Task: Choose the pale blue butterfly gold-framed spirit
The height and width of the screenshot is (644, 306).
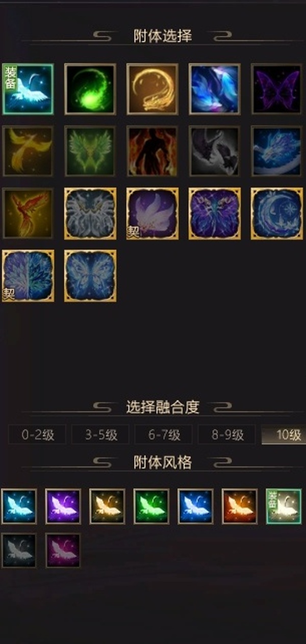Action: pos(90,275)
